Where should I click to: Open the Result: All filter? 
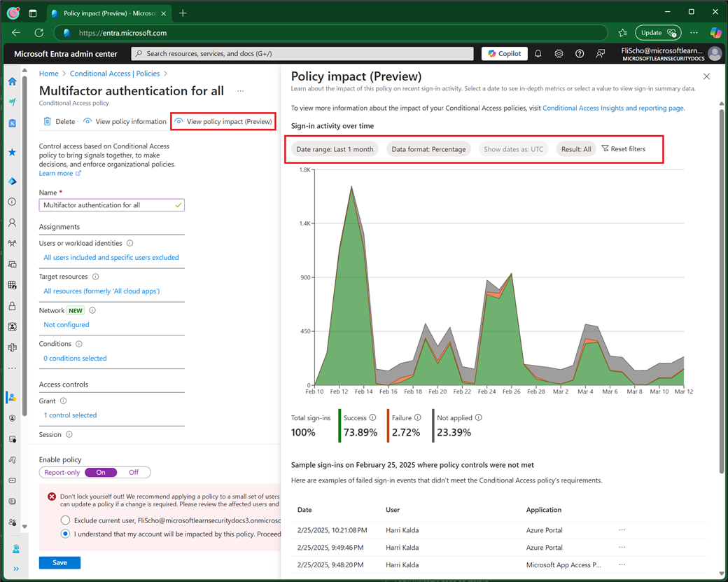coord(576,149)
